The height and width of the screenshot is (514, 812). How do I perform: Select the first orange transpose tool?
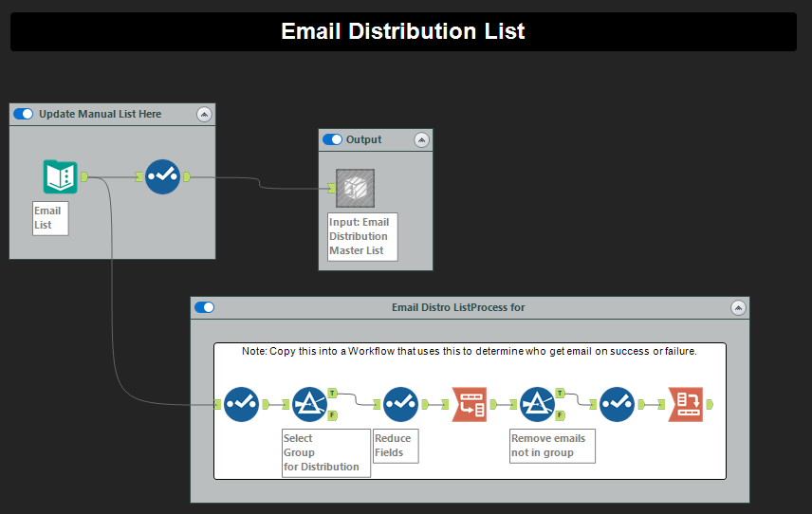tap(470, 404)
